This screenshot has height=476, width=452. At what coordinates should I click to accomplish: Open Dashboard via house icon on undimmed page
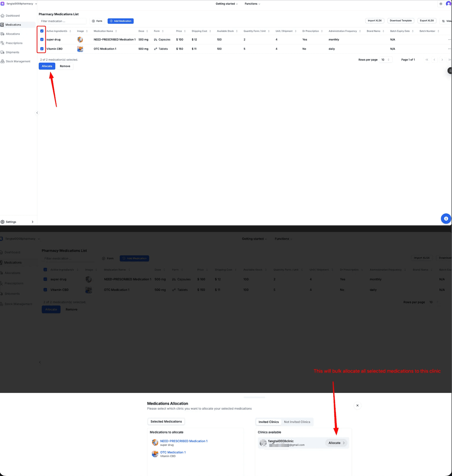2,15
